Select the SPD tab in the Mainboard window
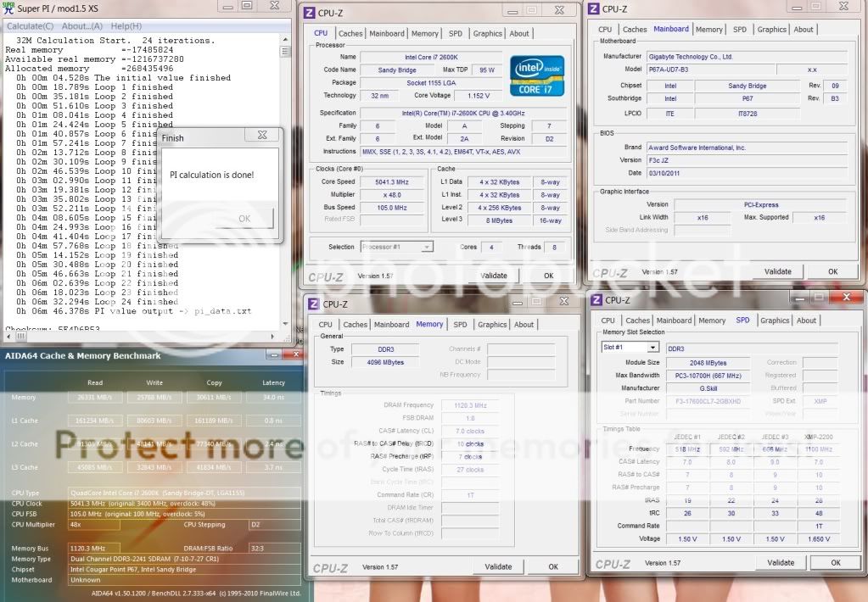This screenshot has height=602, width=868. click(740, 30)
